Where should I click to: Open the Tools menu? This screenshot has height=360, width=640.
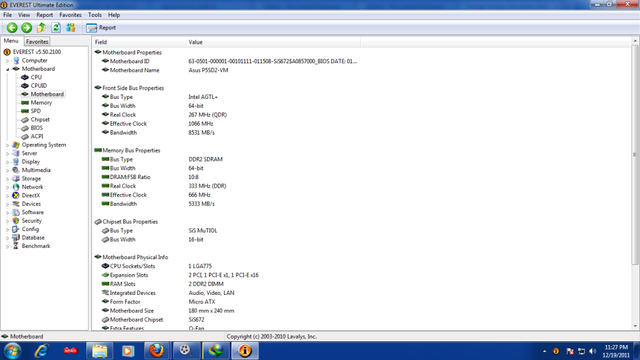(x=95, y=15)
